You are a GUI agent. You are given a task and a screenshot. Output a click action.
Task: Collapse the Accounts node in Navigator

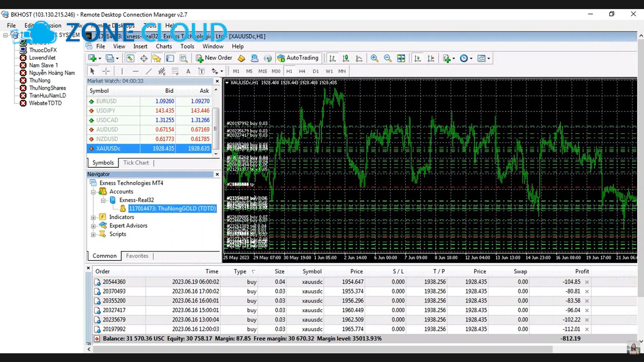point(93,192)
